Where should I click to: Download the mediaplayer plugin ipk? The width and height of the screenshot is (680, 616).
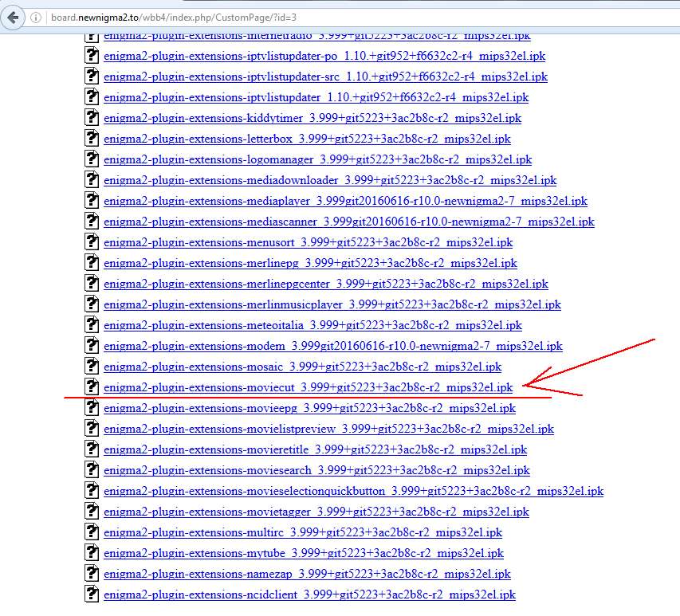[x=345, y=201]
